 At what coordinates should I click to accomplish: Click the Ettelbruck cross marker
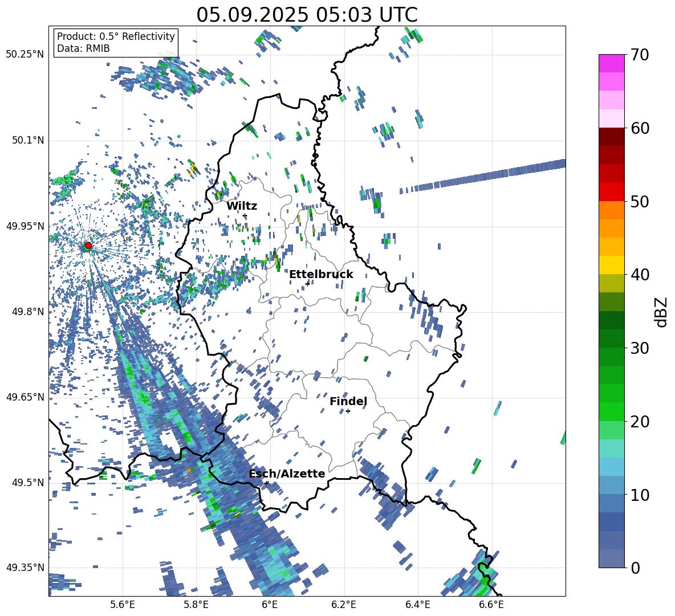click(x=307, y=284)
